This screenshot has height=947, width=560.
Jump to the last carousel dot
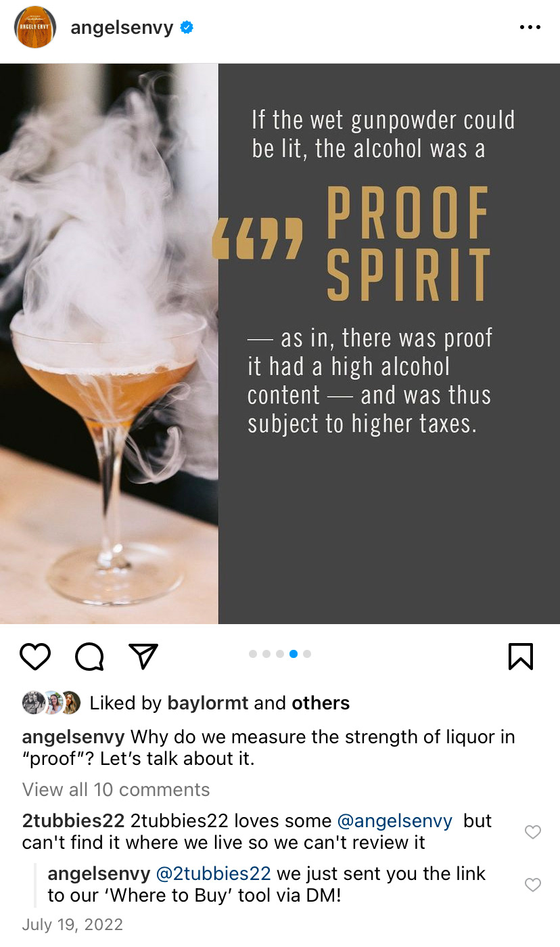[307, 654]
